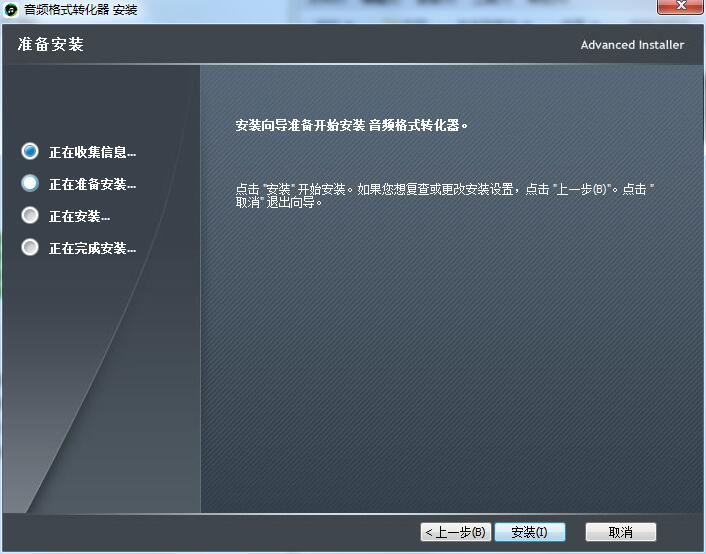
Task: Click the instruction paragraph starting with 点击 "安装"
Action: (445, 195)
